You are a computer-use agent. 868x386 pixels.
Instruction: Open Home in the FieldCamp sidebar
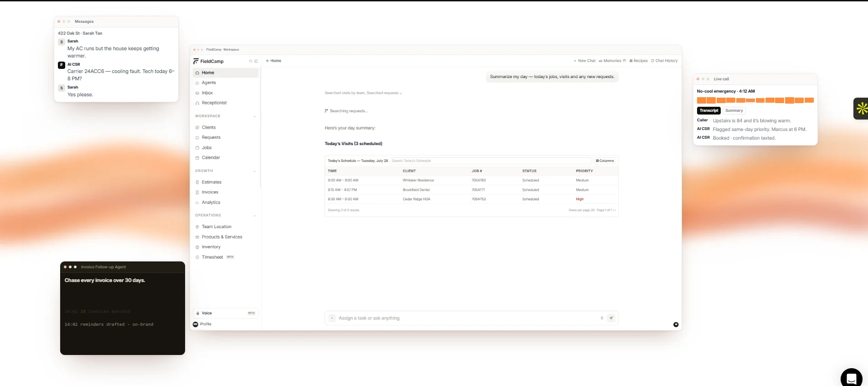point(226,73)
